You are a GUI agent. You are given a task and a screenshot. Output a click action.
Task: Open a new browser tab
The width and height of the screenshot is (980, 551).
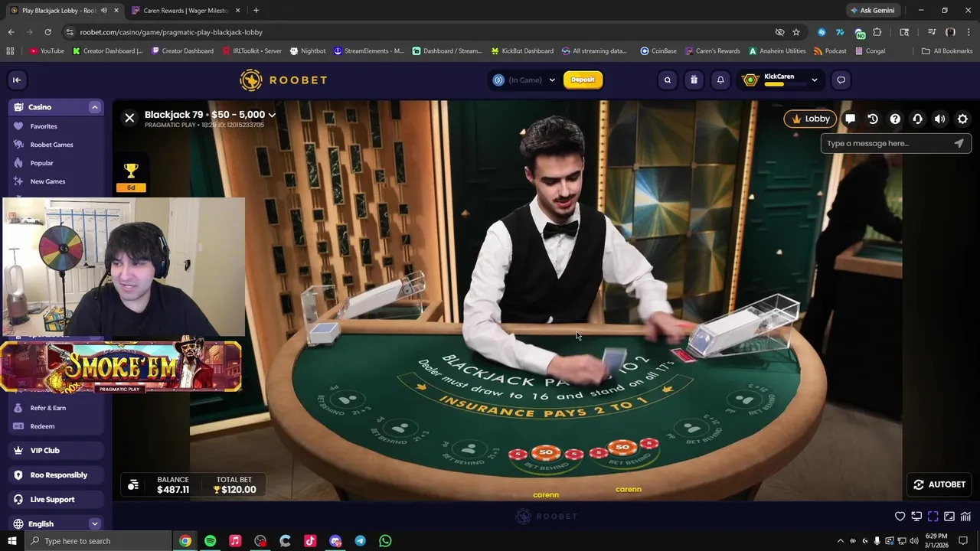(x=256, y=11)
